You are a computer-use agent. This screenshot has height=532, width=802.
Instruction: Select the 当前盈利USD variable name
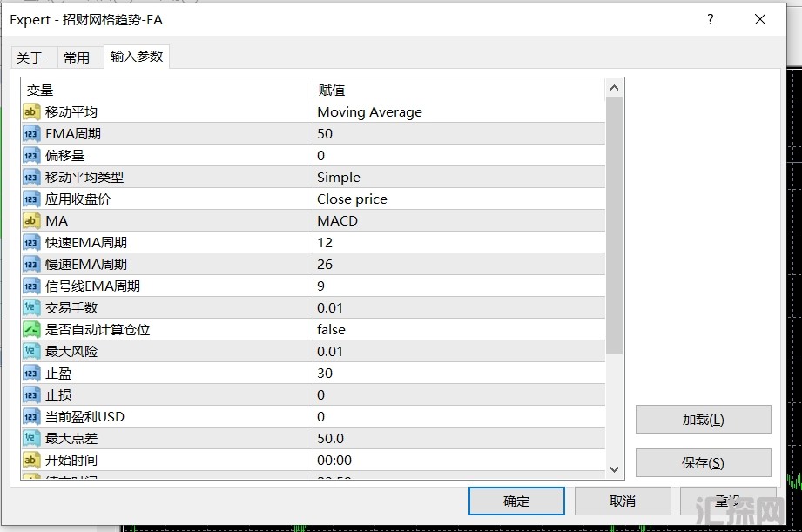tap(85, 417)
